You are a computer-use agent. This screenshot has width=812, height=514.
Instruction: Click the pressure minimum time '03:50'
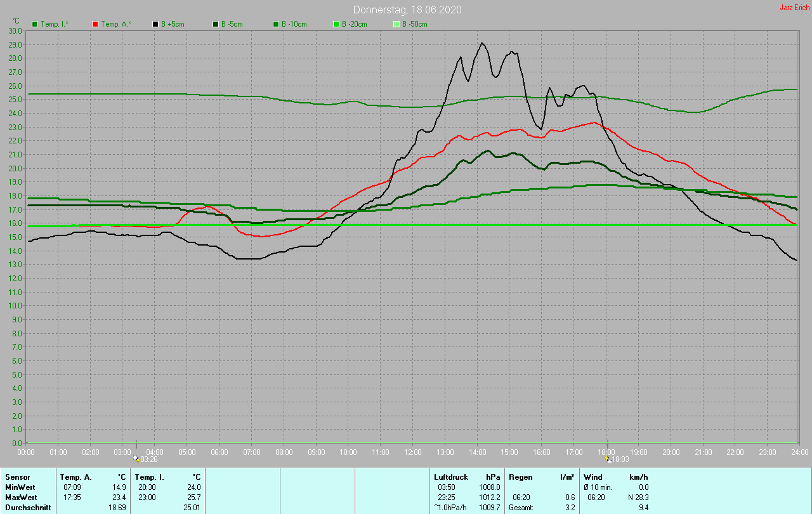pos(447,487)
